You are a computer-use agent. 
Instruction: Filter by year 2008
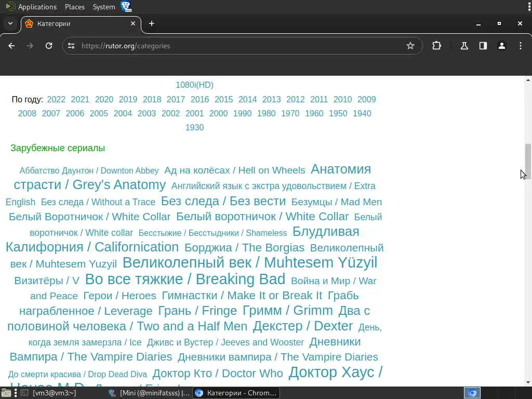[x=27, y=113]
